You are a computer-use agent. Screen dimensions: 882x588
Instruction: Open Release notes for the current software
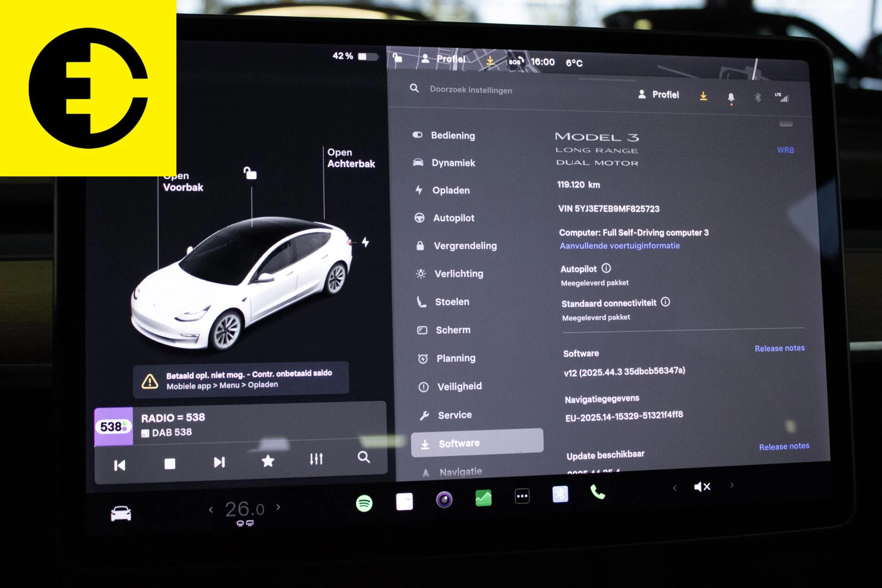tap(779, 348)
